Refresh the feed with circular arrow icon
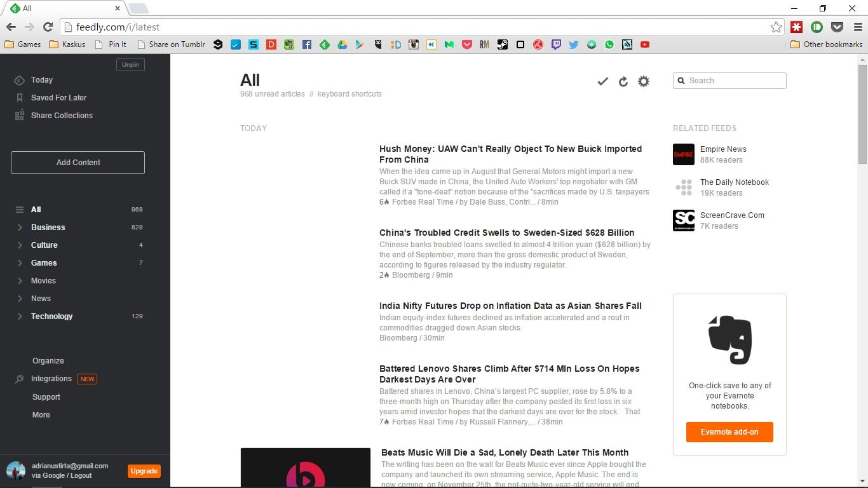Viewport: 868px width, 488px height. 623,81
